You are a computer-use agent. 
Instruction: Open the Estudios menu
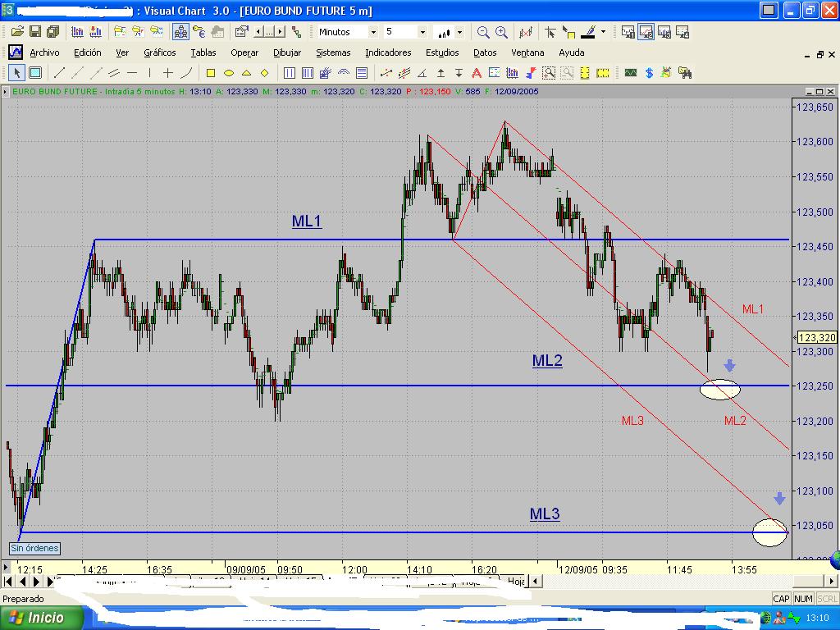[x=442, y=52]
